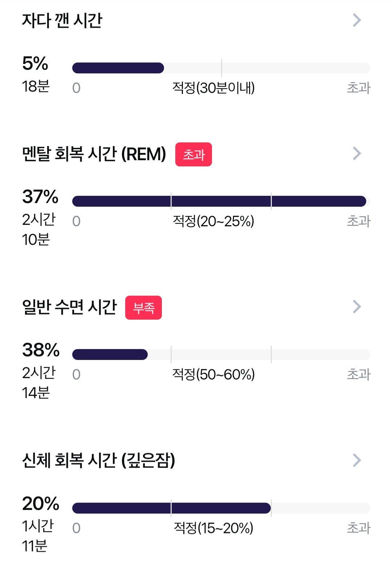Tap the 5% awake time value

tap(35, 64)
